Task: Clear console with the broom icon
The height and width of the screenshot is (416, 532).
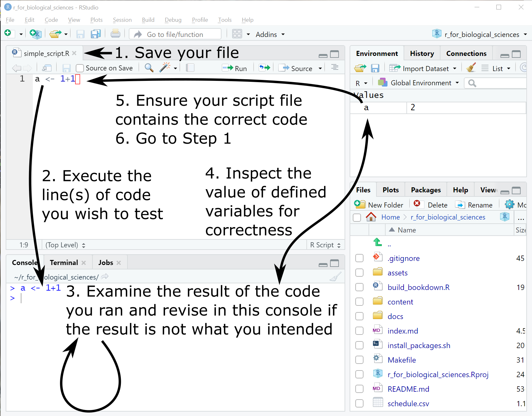Action: (x=335, y=277)
